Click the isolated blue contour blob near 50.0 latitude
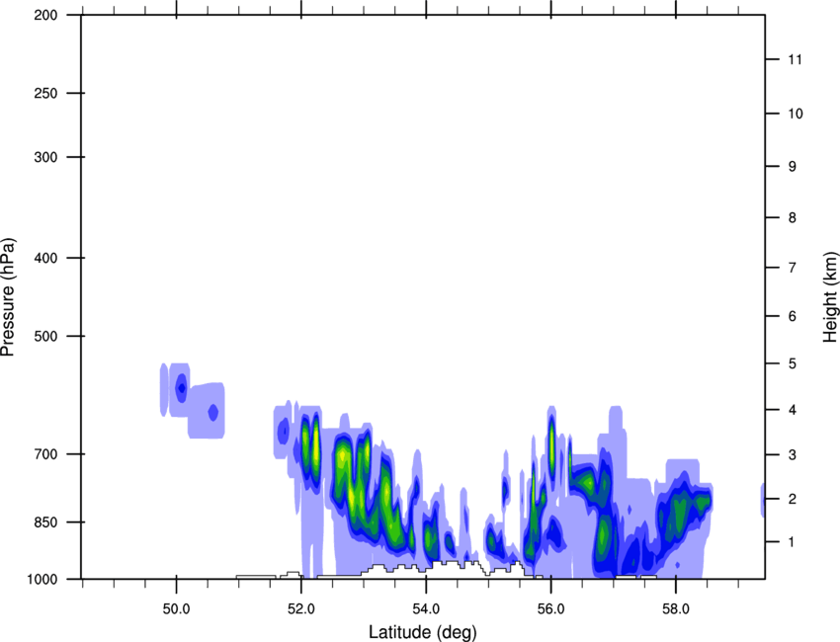The width and height of the screenshot is (840, 642). click(181, 387)
